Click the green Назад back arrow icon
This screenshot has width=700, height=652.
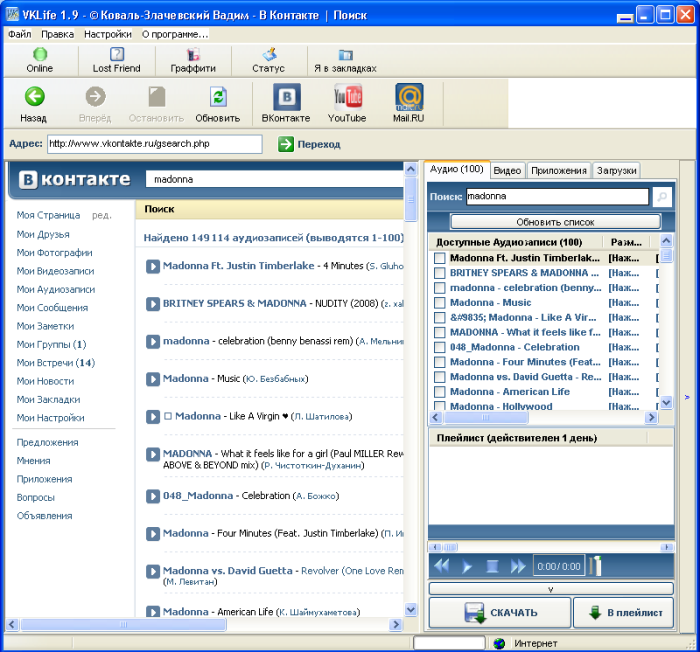pos(34,97)
